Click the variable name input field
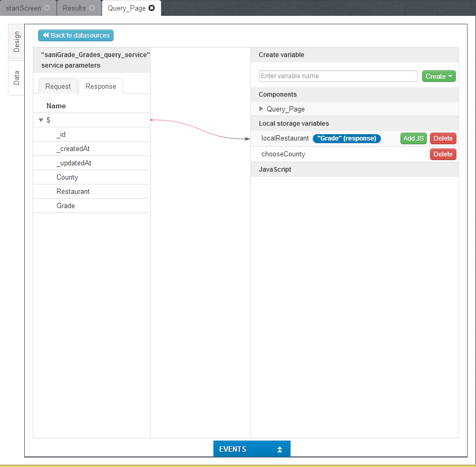The width and height of the screenshot is (476, 467). [338, 76]
